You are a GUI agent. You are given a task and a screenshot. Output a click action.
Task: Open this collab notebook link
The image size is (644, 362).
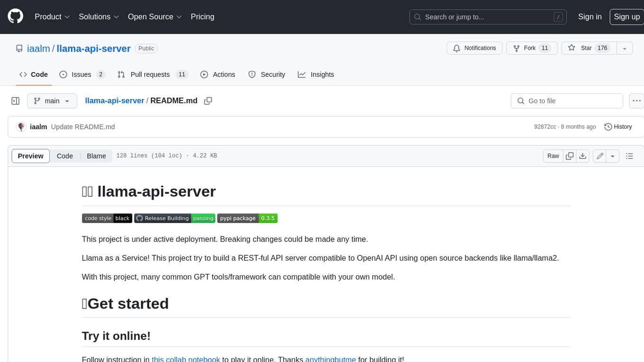tap(186, 359)
